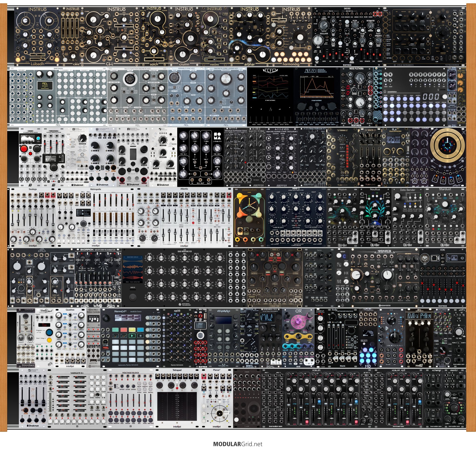Open the MODULARGrid.net link
This screenshot has height=449, width=476.
[238, 444]
